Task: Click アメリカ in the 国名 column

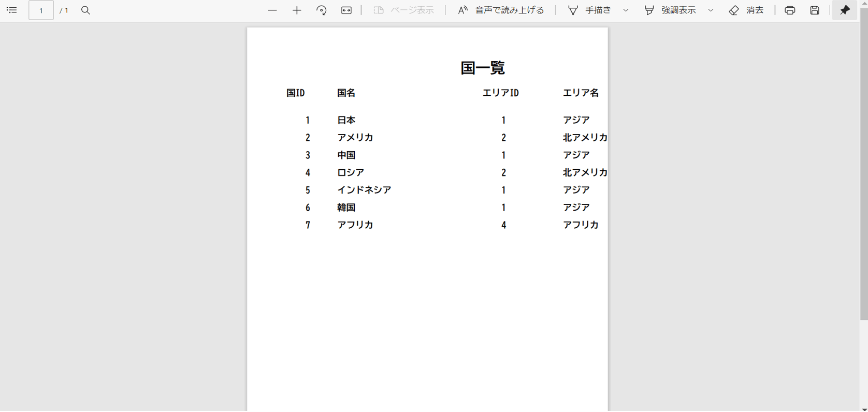Action: 355,138
